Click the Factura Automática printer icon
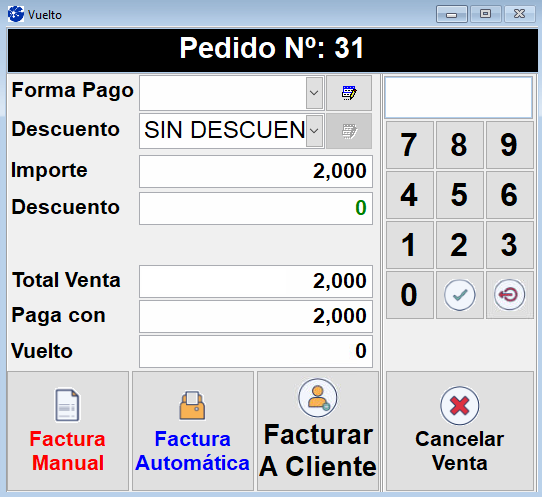The image size is (542, 497). [x=192, y=405]
